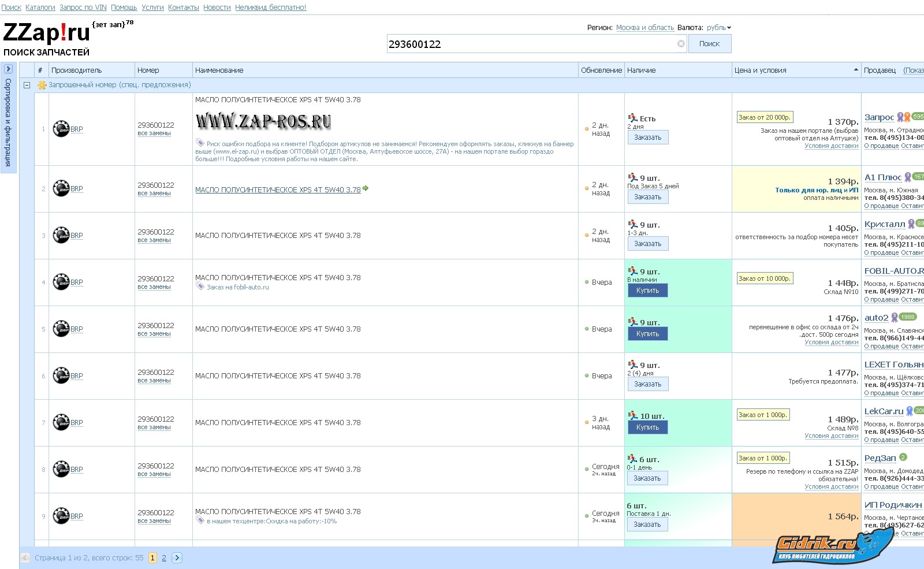Clear the search field with the X icon
Viewport: 924px width, 569px height.
click(x=681, y=44)
